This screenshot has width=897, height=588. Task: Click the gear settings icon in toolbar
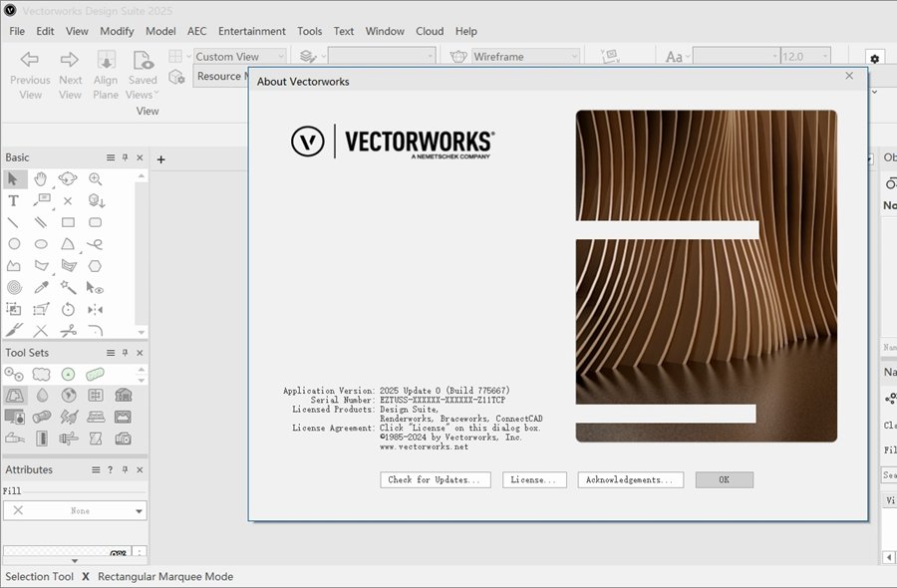tap(874, 59)
